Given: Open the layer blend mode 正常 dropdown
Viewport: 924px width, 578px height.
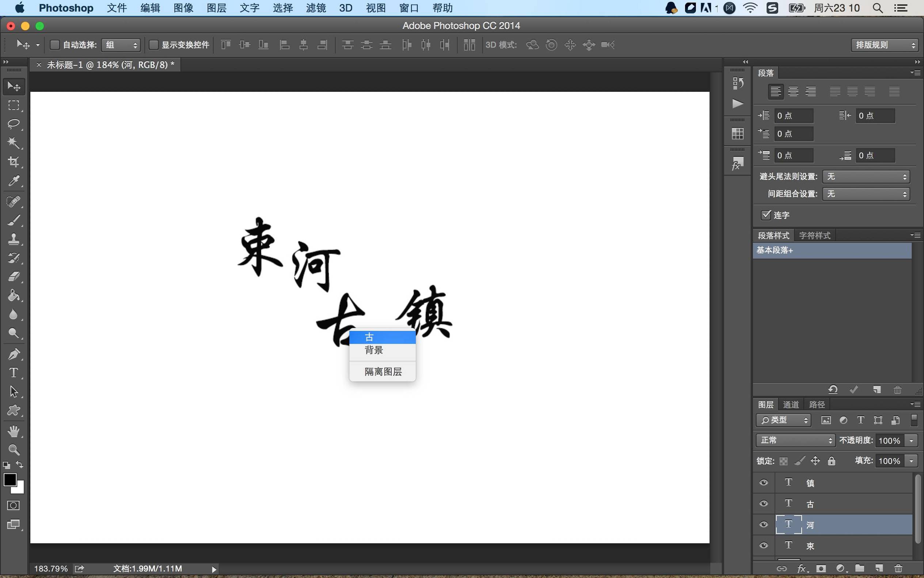Looking at the screenshot, I should (x=795, y=440).
